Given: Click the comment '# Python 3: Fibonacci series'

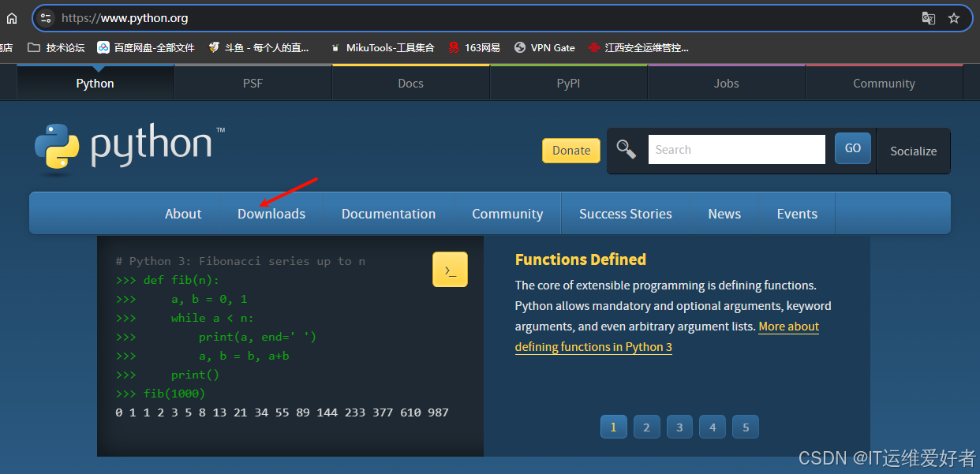Looking at the screenshot, I should [240, 261].
